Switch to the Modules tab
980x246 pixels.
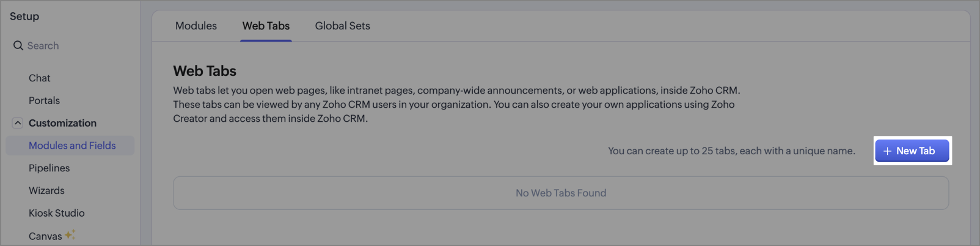[x=196, y=26]
